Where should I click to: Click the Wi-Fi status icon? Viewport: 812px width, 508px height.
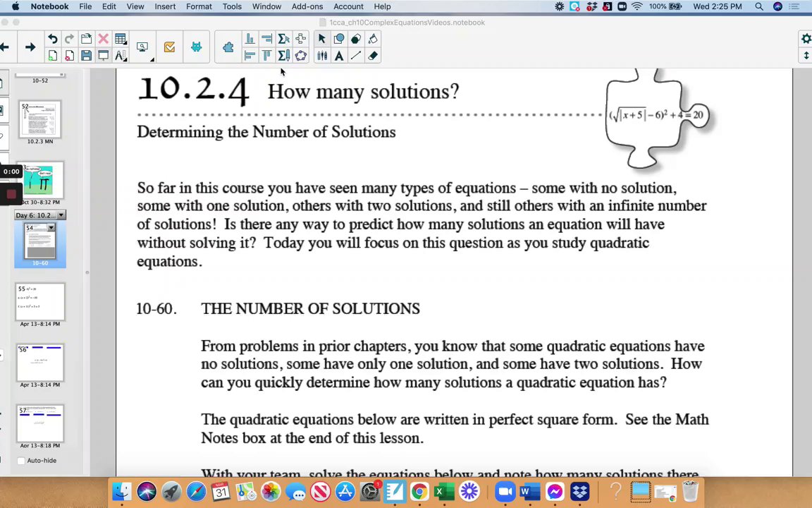coord(637,6)
